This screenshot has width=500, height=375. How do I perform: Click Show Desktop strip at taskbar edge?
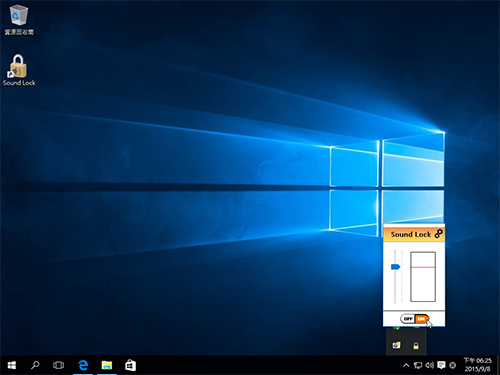[x=498, y=365]
